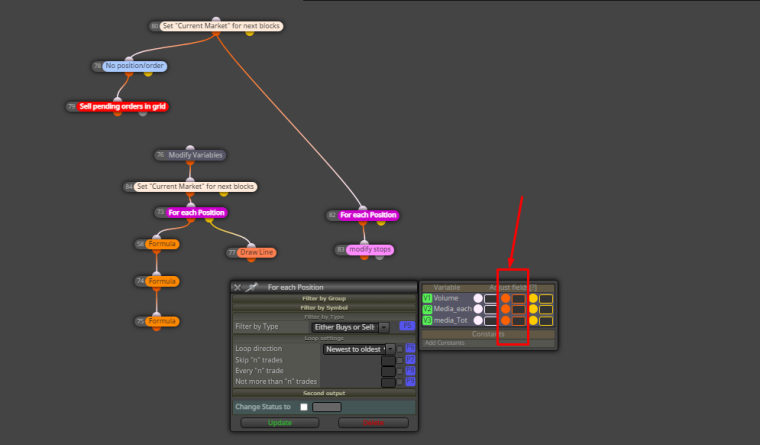The height and width of the screenshot is (445, 760).
Task: Expand the Constants section header
Action: (x=488, y=334)
